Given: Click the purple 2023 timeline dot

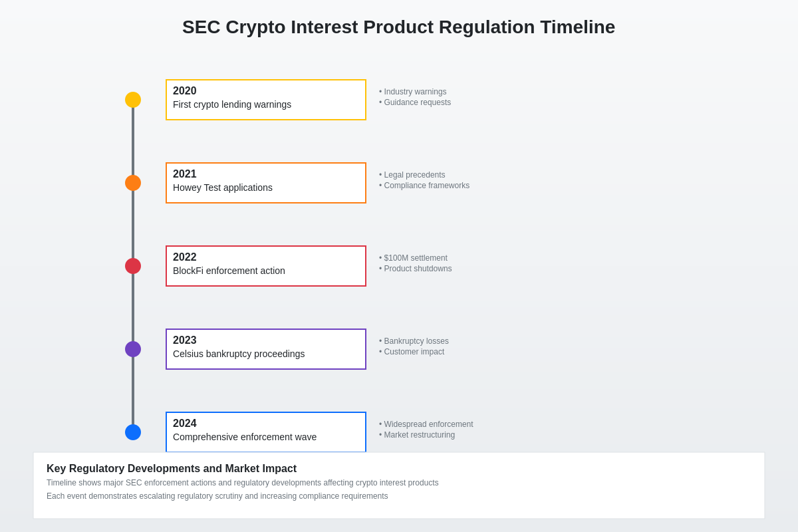Looking at the screenshot, I should (x=133, y=349).
